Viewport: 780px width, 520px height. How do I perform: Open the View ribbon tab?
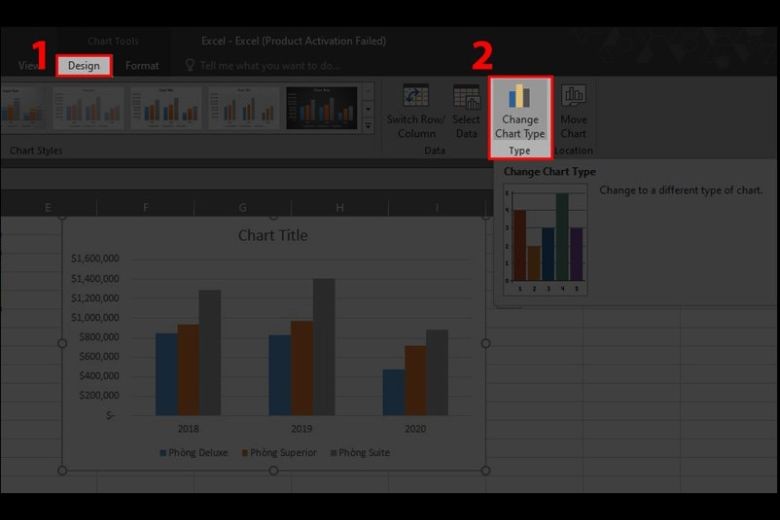tap(28, 66)
